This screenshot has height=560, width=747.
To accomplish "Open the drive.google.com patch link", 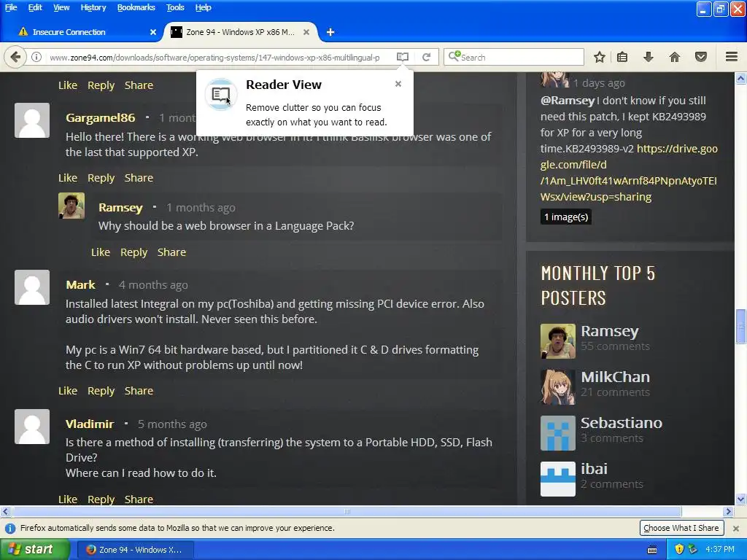I will point(628,172).
